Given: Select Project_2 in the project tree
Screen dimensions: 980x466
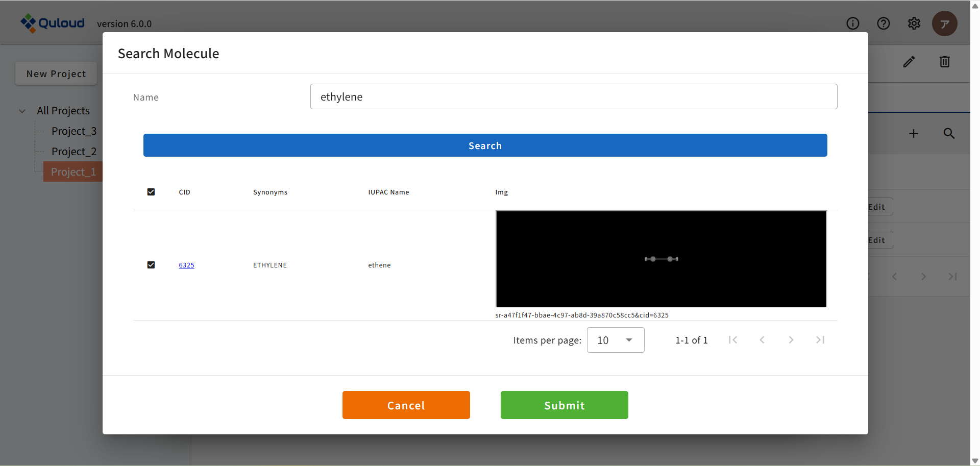Looking at the screenshot, I should [x=73, y=152].
